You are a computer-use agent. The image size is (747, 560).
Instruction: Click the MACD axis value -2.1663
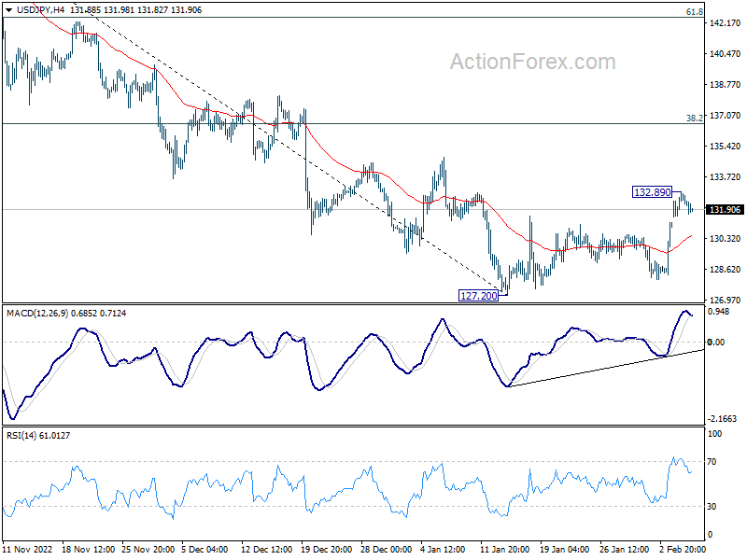(x=722, y=419)
